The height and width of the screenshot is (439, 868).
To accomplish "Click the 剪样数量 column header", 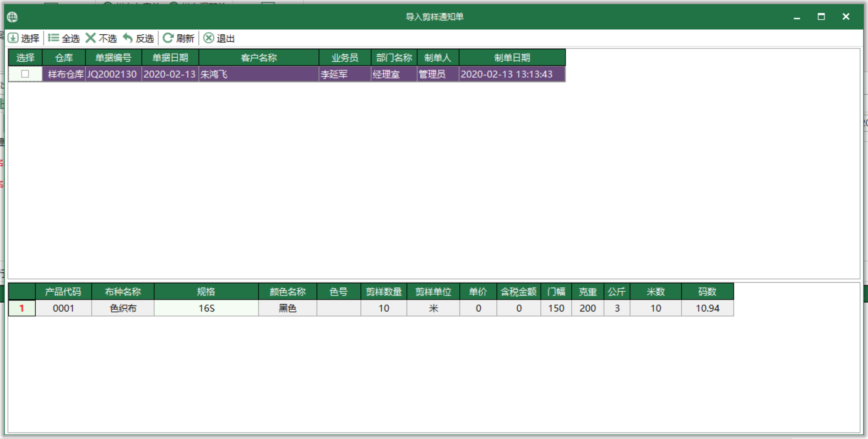I will (x=384, y=292).
